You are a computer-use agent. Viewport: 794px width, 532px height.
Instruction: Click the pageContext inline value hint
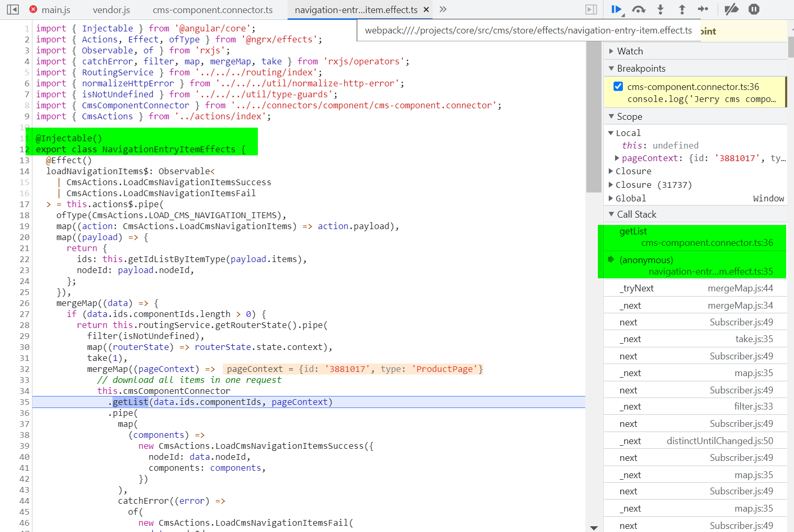353,369
